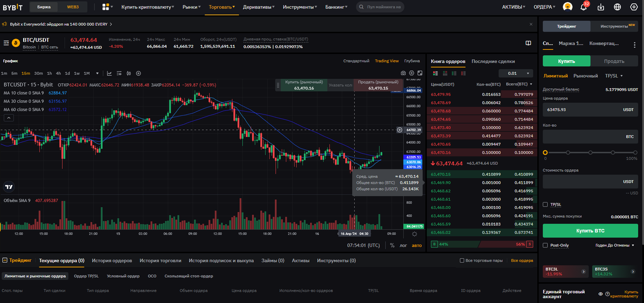Open notifications bell with 32 badge
This screenshot has width=644, height=303.
pos(584,7)
